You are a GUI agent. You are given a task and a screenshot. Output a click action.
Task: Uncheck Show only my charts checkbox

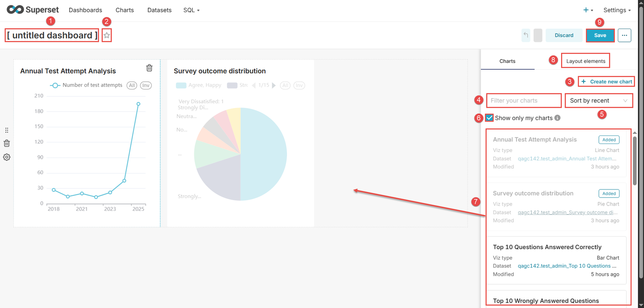(x=489, y=118)
